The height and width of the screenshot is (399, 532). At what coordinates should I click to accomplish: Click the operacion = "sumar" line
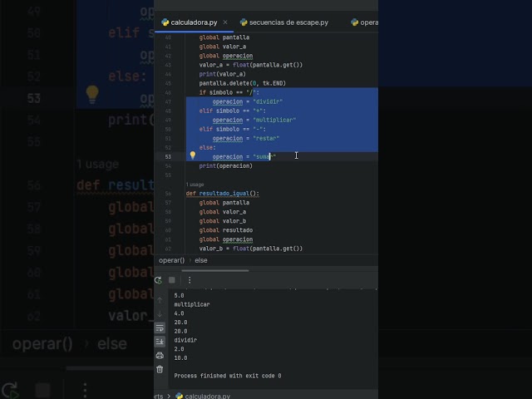coord(244,157)
